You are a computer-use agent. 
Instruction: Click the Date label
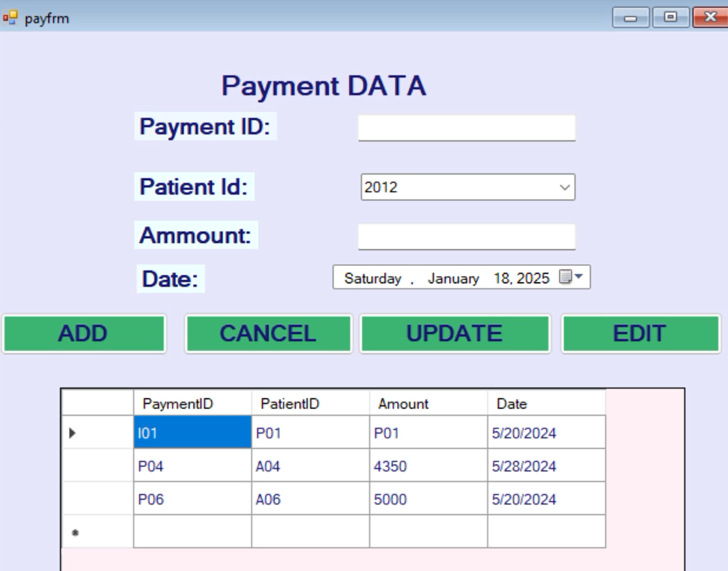171,279
